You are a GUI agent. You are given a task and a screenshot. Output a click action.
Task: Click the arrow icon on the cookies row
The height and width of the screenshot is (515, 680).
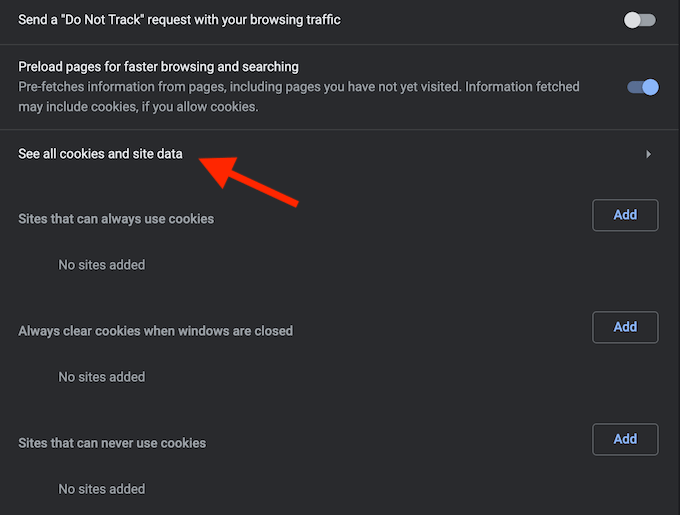tap(648, 155)
